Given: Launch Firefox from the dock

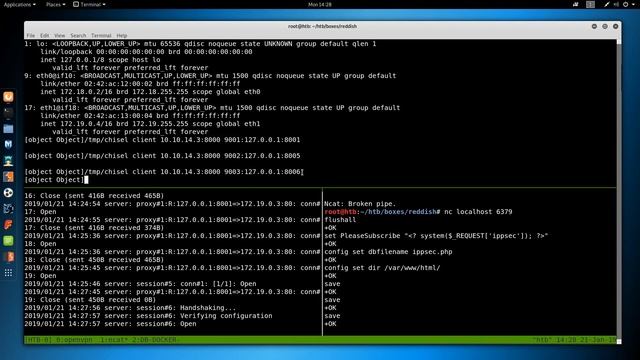Looking at the screenshot, I should tap(8, 97).
